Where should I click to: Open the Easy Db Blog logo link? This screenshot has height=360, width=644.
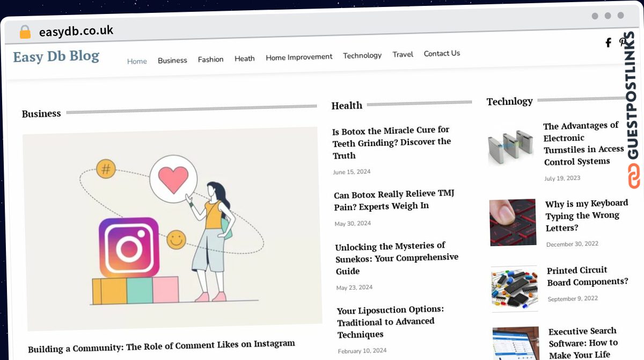56,56
